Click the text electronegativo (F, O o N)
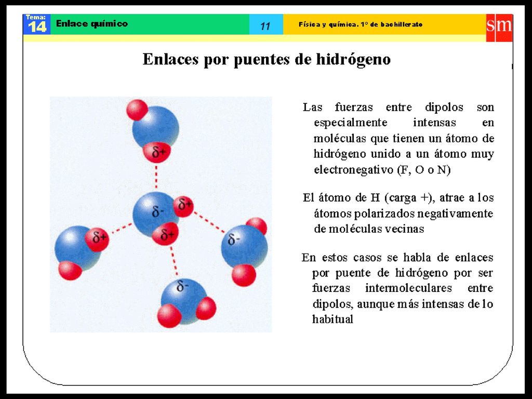Screen dimensions: 532x399 (382, 169)
